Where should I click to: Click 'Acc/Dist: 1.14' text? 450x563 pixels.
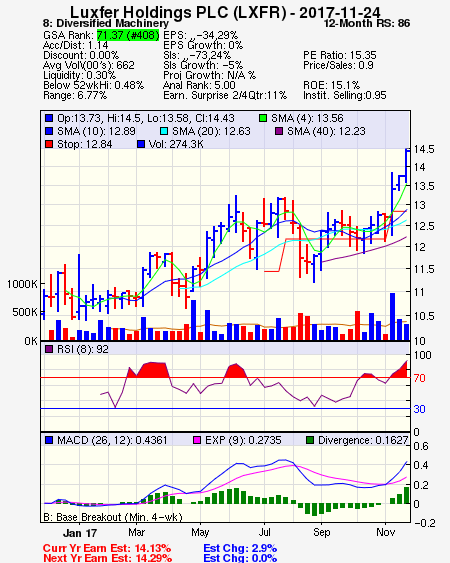pos(75,45)
